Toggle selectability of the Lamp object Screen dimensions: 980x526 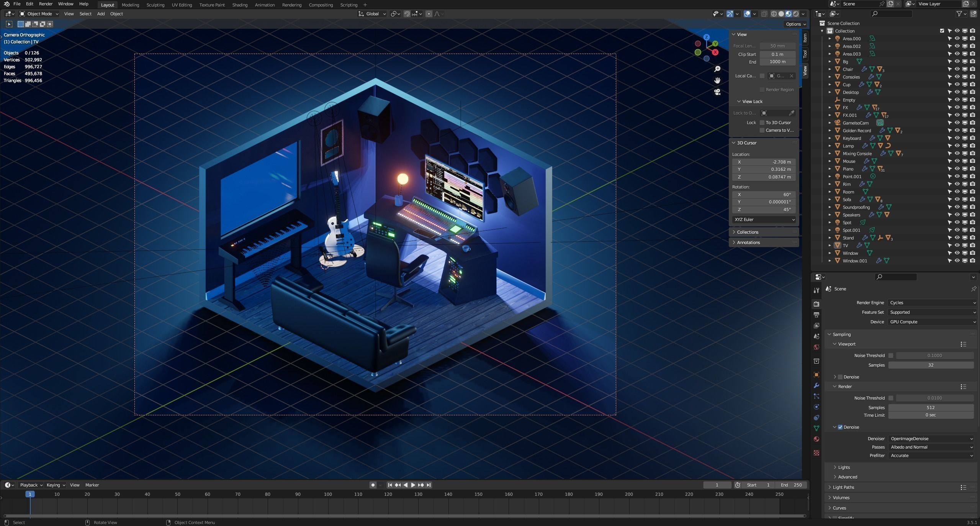click(x=949, y=146)
